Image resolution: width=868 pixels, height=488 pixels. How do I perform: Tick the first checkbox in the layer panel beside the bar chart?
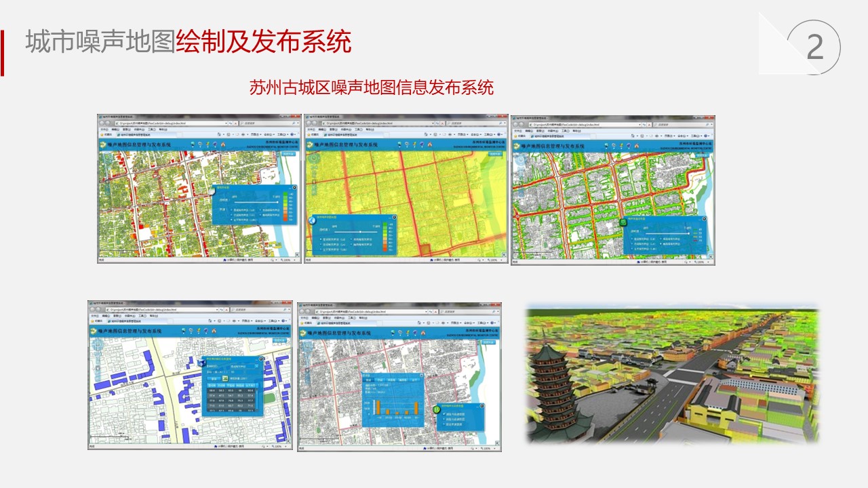445,415
